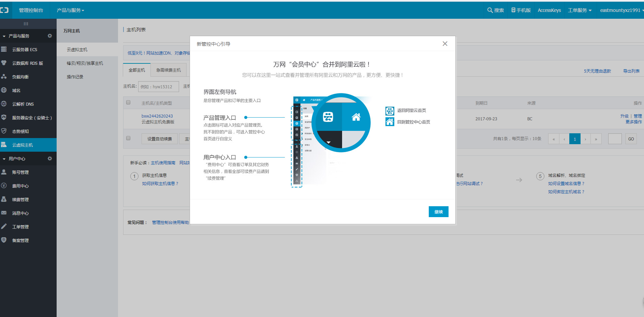This screenshot has width=644, height=317.
Task: Open AccessKeys link in header
Action: point(549,10)
